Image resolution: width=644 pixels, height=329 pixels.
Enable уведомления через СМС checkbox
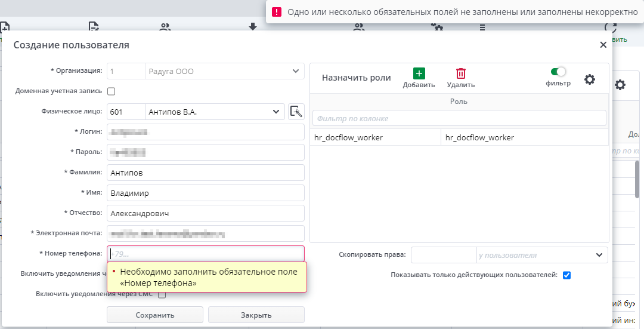162,294
